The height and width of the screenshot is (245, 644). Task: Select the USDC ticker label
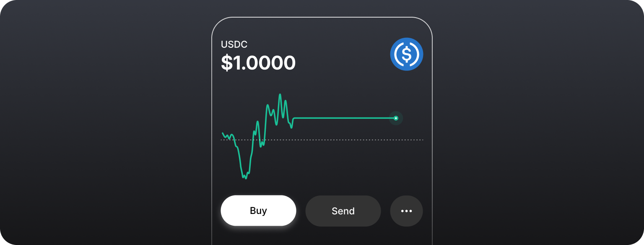click(x=234, y=44)
